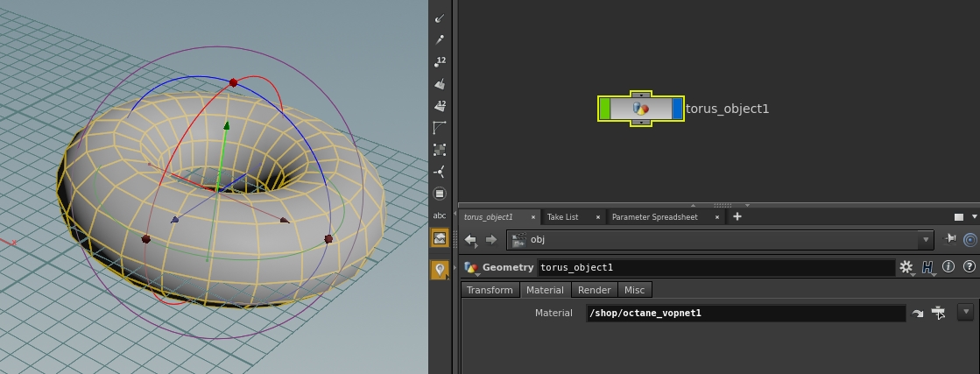The image size is (980, 374).
Task: Click the /shop/octane_vopnet1 material path field
Action: (745, 313)
